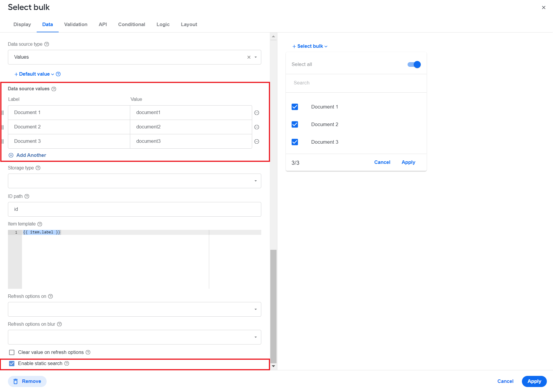Screen dimensions: 553x392
Task: Click the drag handle of Document 2 row
Action: [x=3, y=127]
